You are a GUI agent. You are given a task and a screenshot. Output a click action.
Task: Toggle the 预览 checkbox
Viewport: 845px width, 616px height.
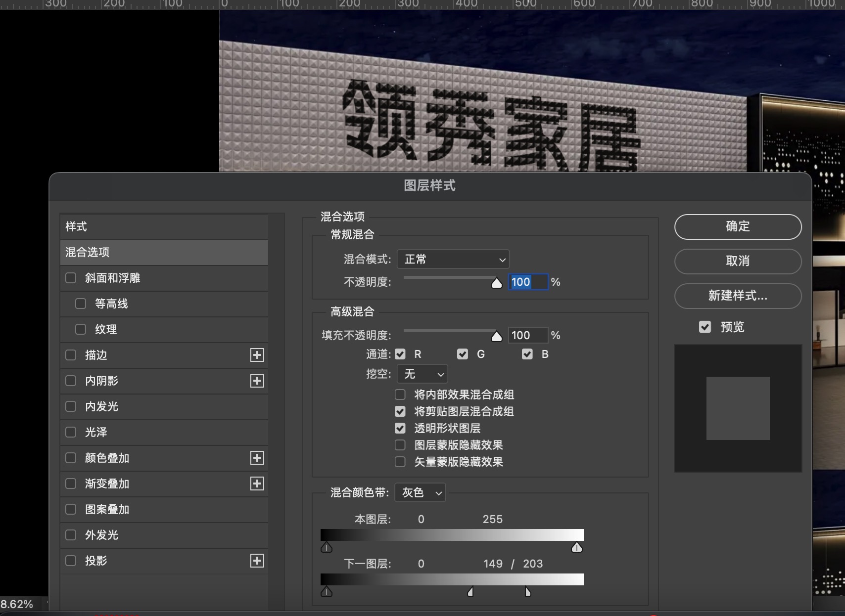coord(705,327)
